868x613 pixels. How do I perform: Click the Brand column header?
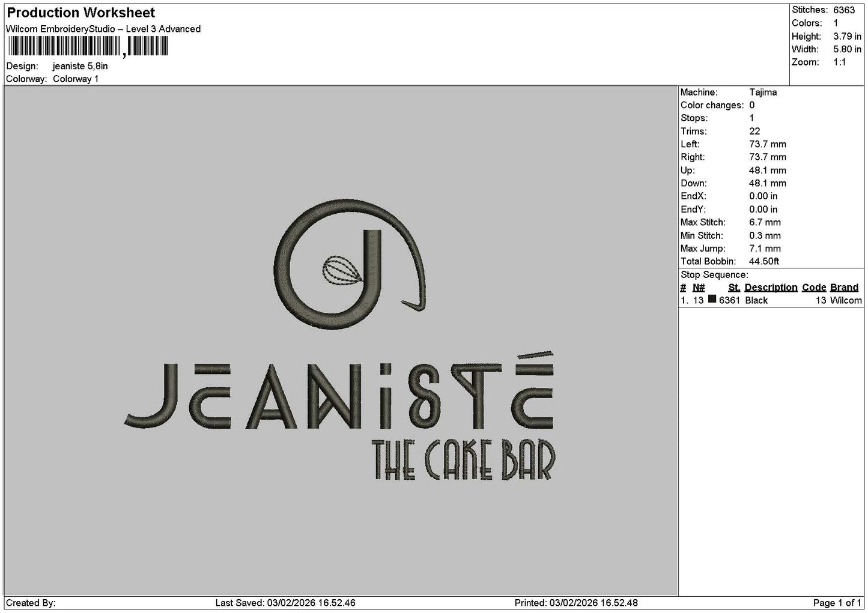[x=845, y=288]
